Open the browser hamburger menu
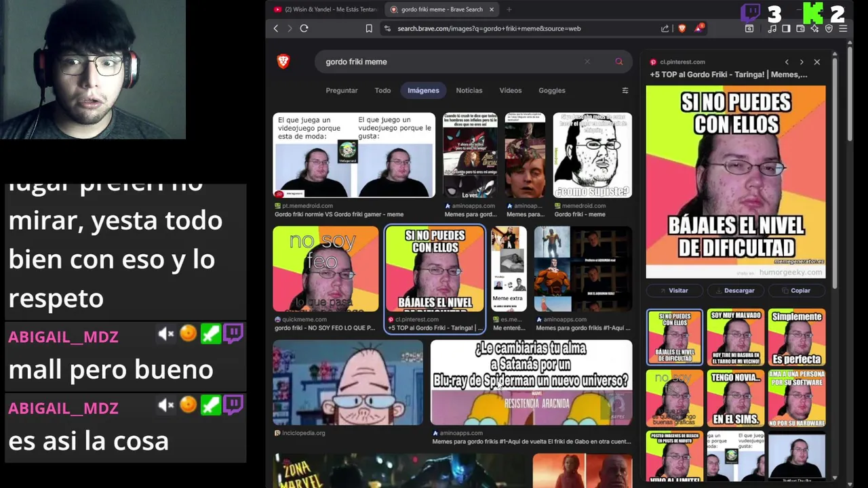 click(x=843, y=28)
